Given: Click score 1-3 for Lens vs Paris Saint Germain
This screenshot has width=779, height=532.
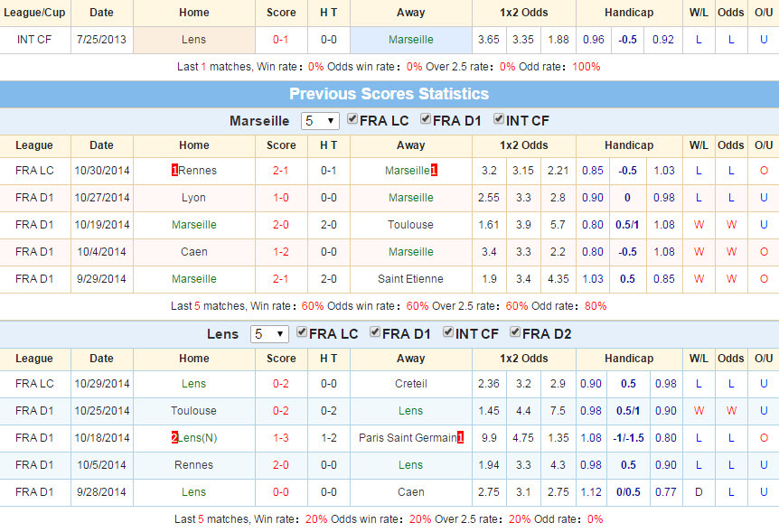Looking at the screenshot, I should (x=281, y=438).
